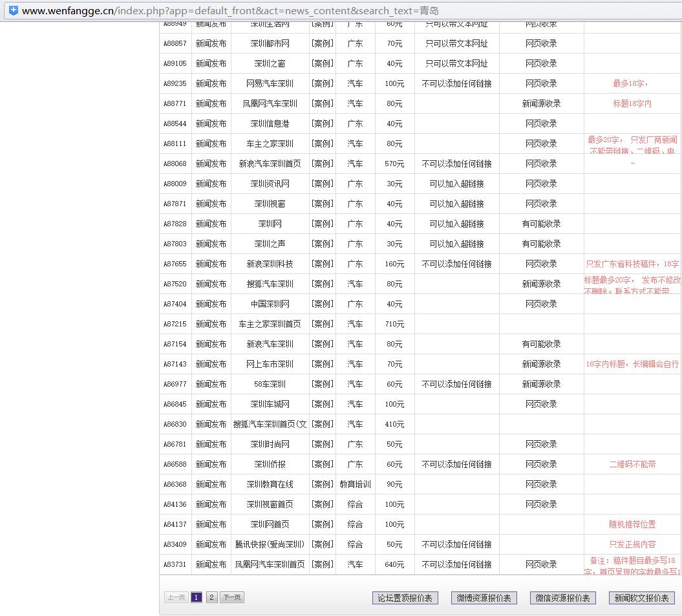Open 深圳视窗首页 site entry
682x616 pixels.
270,504
